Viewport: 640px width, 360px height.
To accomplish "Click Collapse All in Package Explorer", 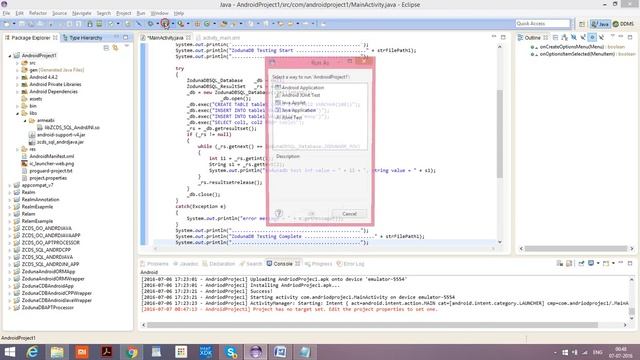I will point(106,48).
